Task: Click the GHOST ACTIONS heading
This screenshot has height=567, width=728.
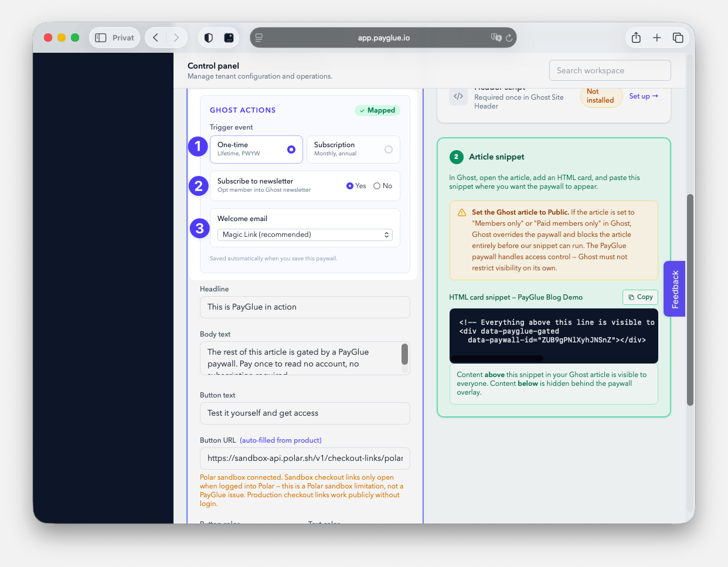Action: [243, 110]
